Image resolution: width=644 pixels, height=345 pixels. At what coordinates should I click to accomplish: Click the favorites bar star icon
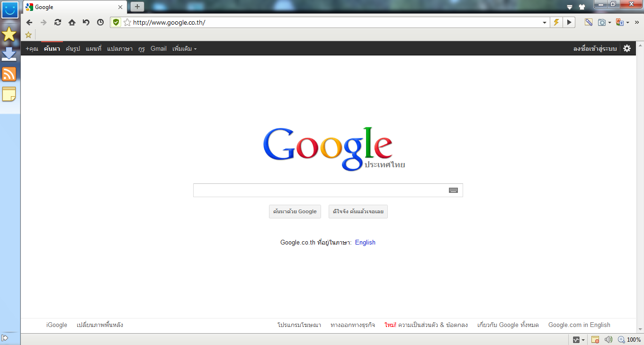pos(28,35)
